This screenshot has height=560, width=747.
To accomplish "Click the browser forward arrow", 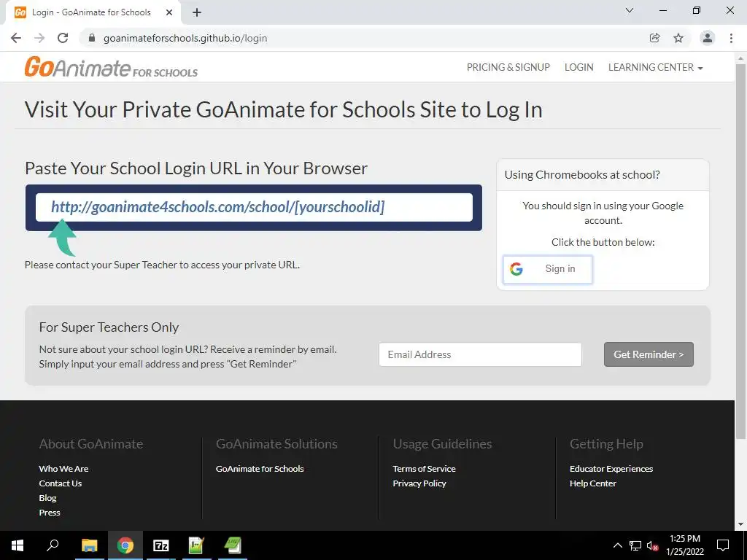I will (39, 38).
